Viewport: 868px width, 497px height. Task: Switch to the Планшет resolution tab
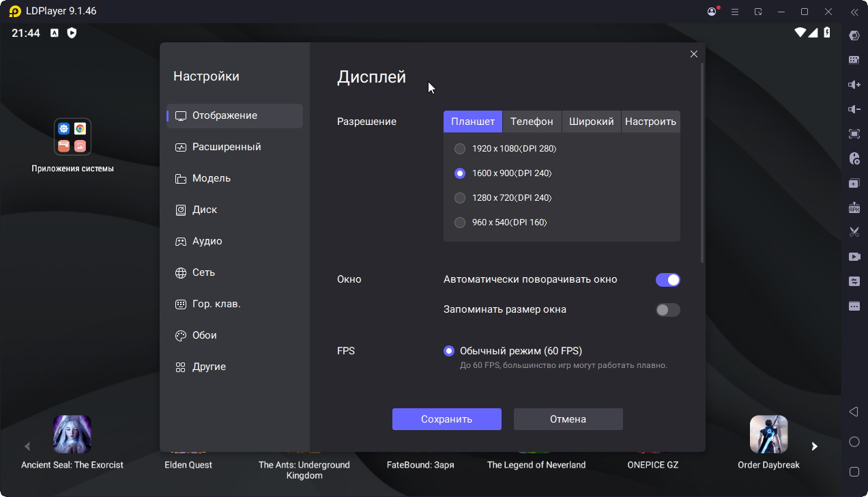point(473,122)
